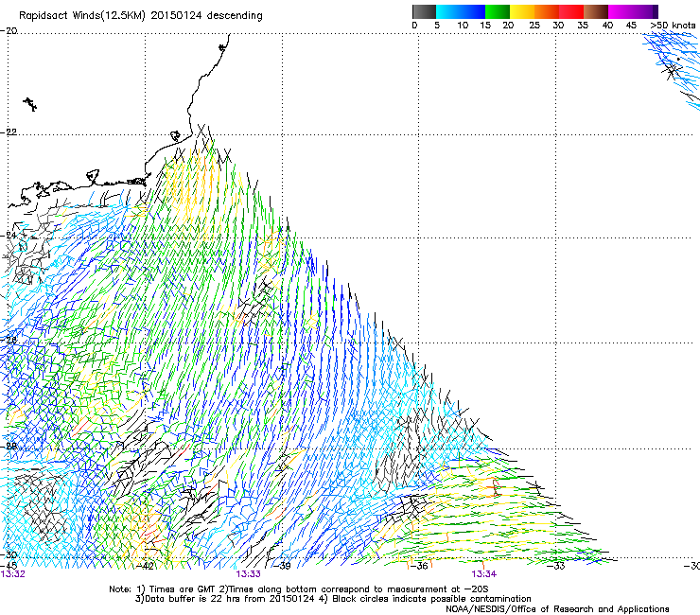Click the legend value '45' under the color bar
Viewport: 700px width, 615px height.
631,26
